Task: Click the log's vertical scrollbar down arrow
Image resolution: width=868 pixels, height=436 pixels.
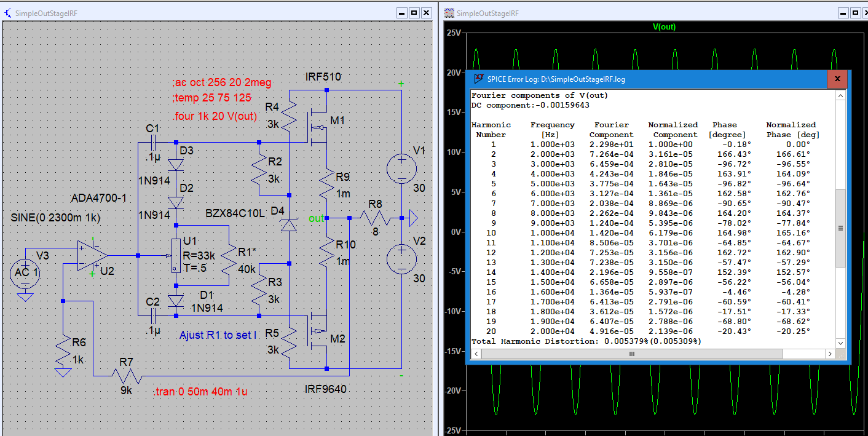Action: pos(840,344)
